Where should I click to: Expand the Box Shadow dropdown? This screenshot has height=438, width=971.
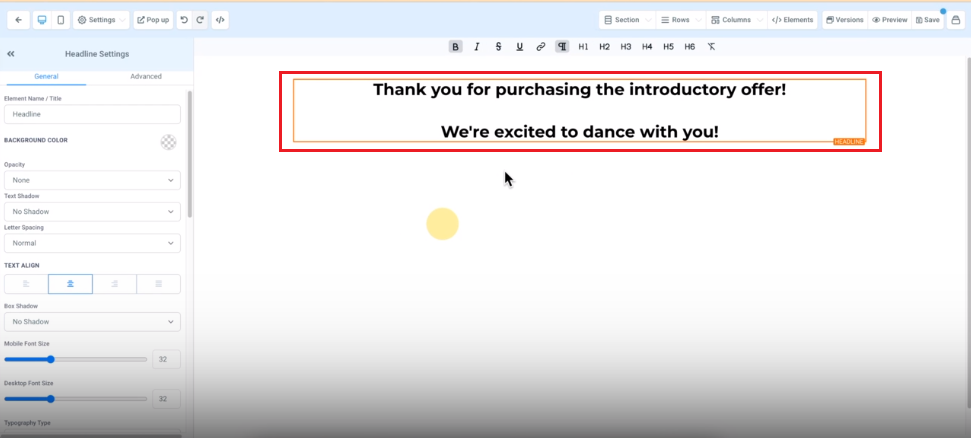coord(92,322)
